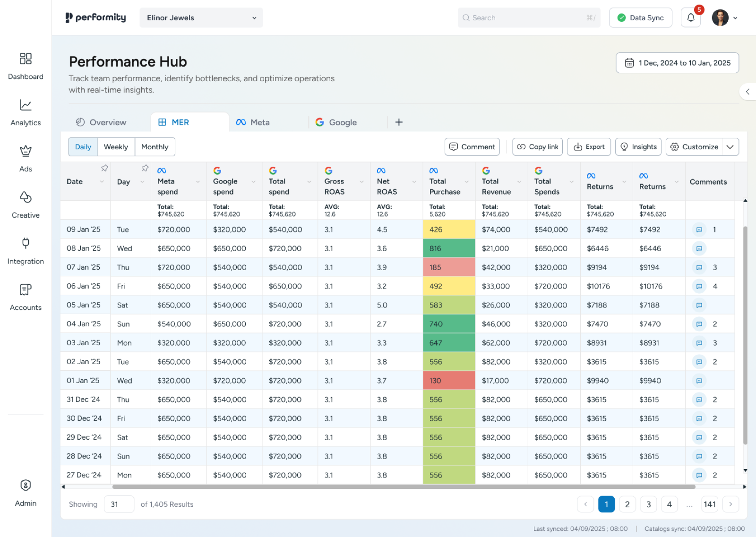Open the Meta spend column menu
The width and height of the screenshot is (756, 537).
[198, 181]
